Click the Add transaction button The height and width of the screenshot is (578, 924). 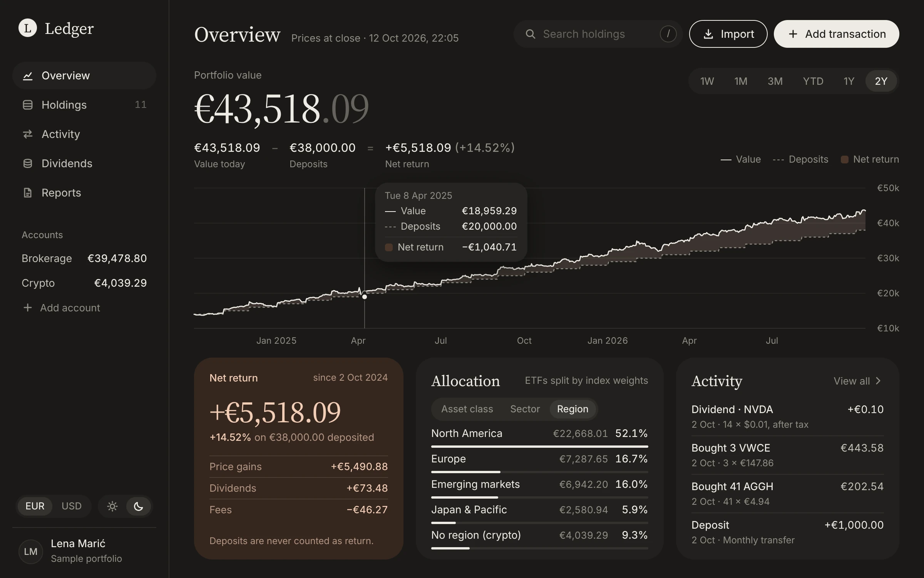[x=837, y=34]
